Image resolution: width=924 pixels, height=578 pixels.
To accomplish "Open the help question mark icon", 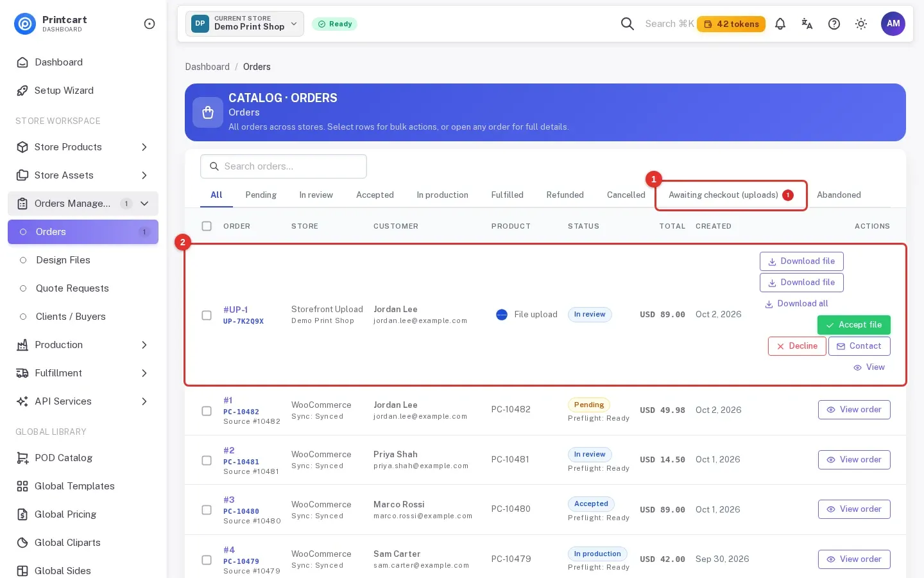I will (x=834, y=24).
